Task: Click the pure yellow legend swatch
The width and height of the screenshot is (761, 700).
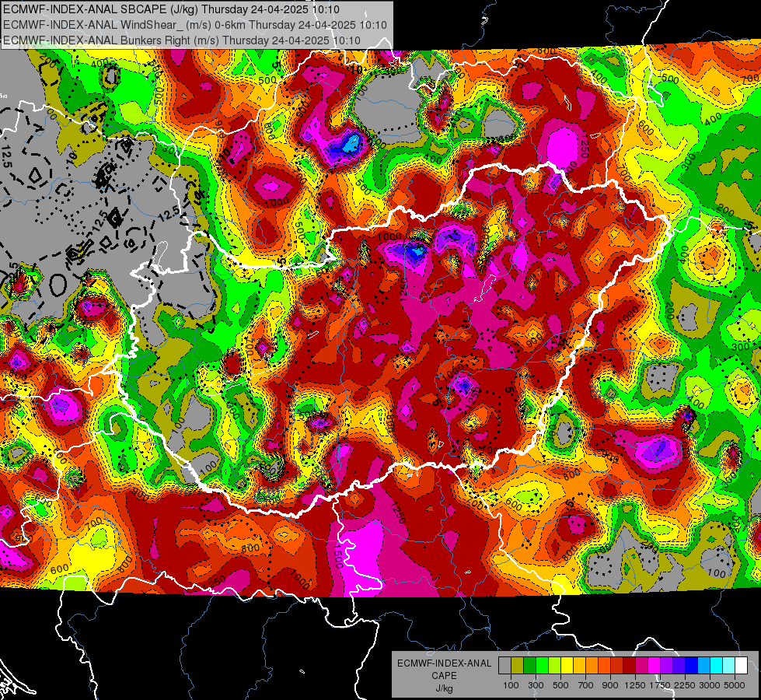Action: (567, 665)
